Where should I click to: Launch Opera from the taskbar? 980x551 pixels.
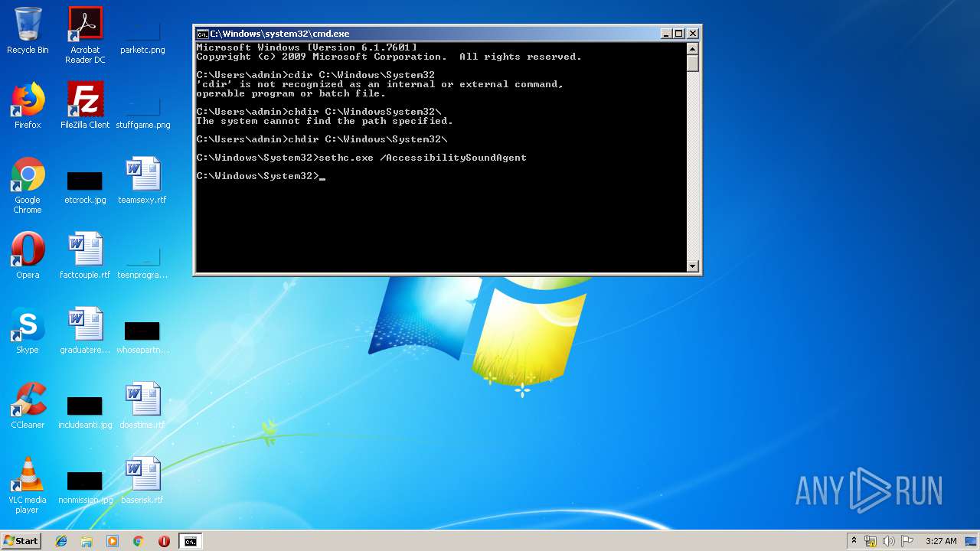coord(164,541)
